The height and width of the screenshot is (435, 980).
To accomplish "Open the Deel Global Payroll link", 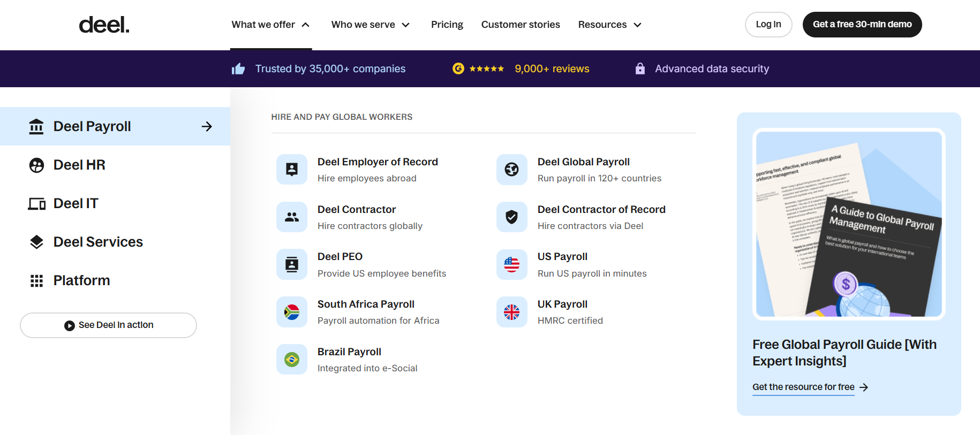I will coord(584,162).
